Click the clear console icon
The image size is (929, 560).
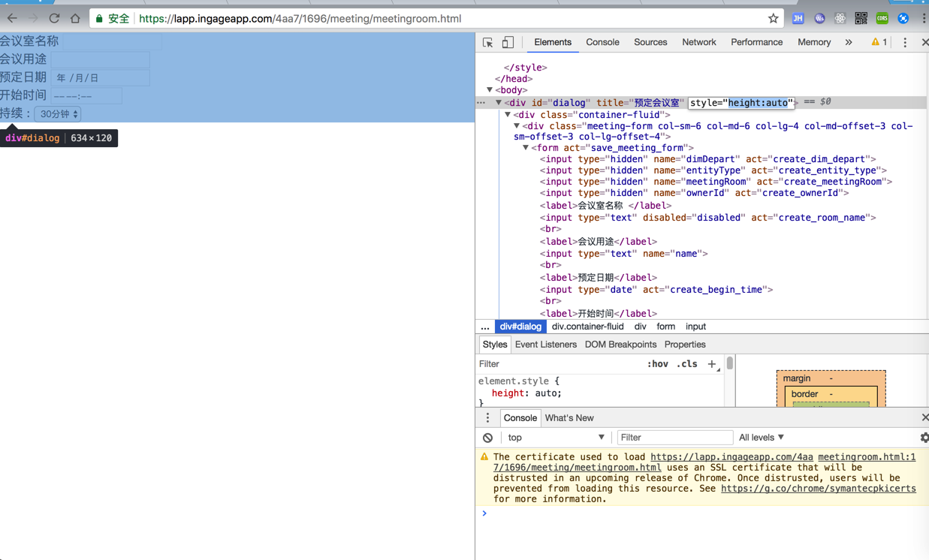[487, 438]
